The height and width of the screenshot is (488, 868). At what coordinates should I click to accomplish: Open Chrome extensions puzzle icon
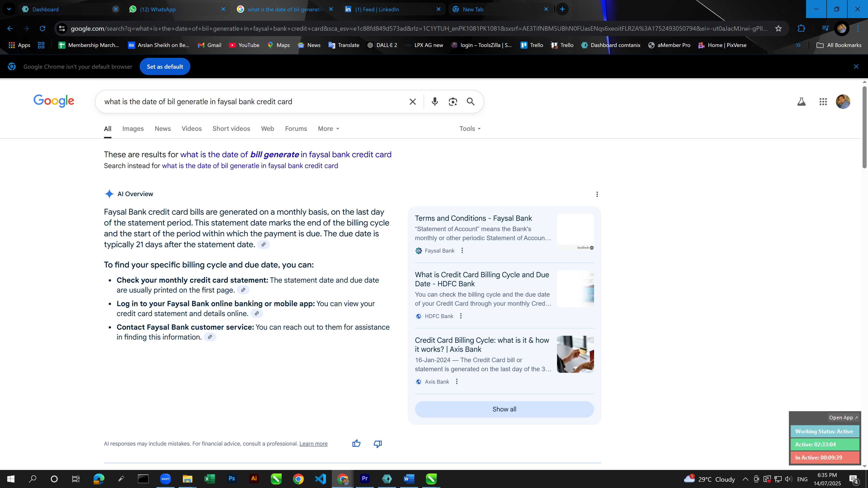point(801,28)
